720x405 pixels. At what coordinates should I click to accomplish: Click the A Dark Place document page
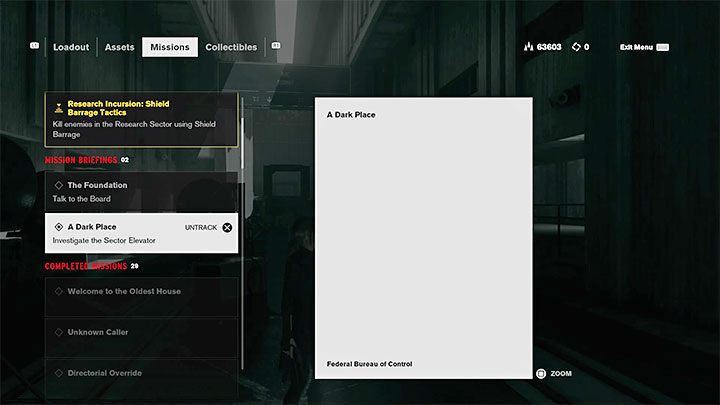click(x=423, y=238)
